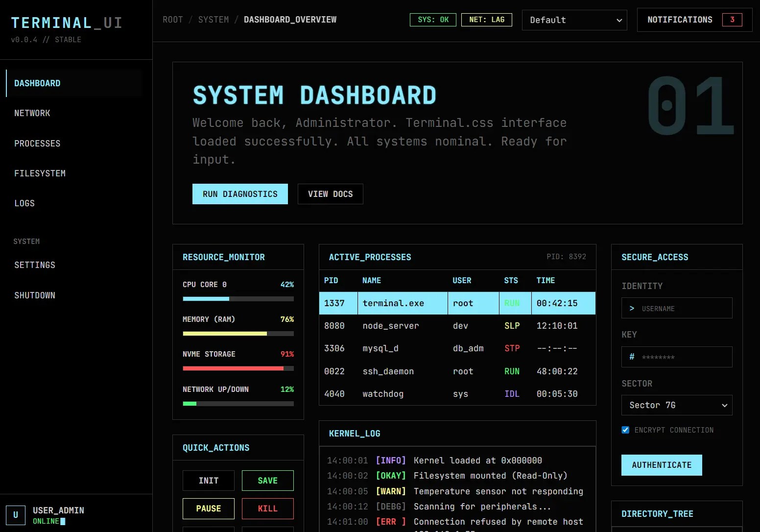Click the IDL status of watchdog
Image resolution: width=760 pixels, height=532 pixels.
(x=512, y=394)
